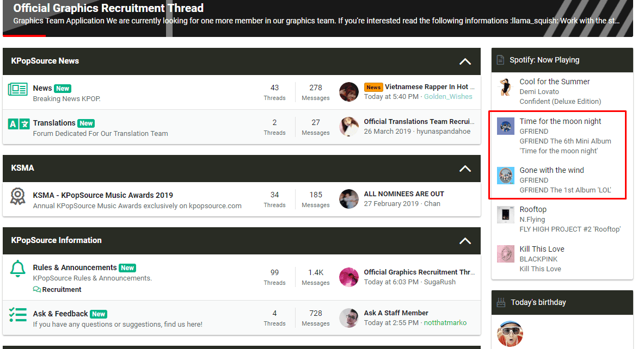Click the orange News prefix label
The width and height of the screenshot is (644, 349).
click(x=373, y=87)
